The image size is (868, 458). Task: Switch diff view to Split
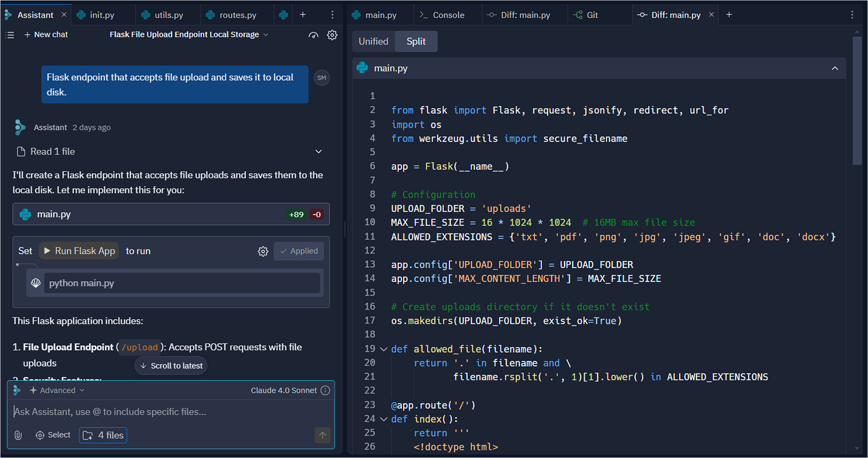pos(416,41)
